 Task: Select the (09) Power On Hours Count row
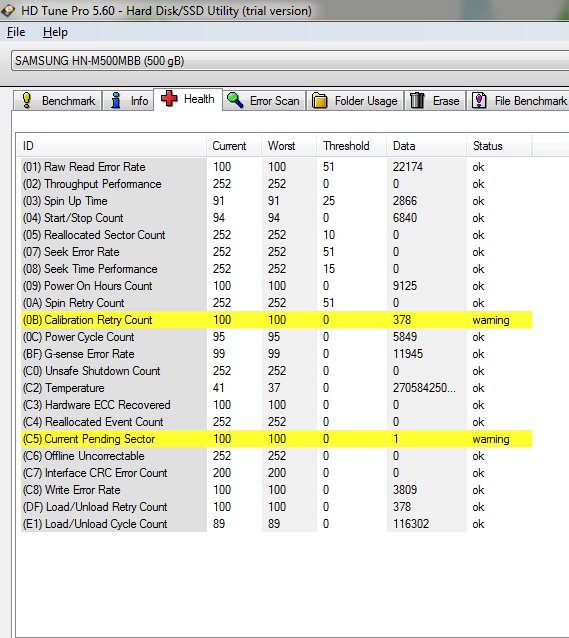tap(276, 286)
